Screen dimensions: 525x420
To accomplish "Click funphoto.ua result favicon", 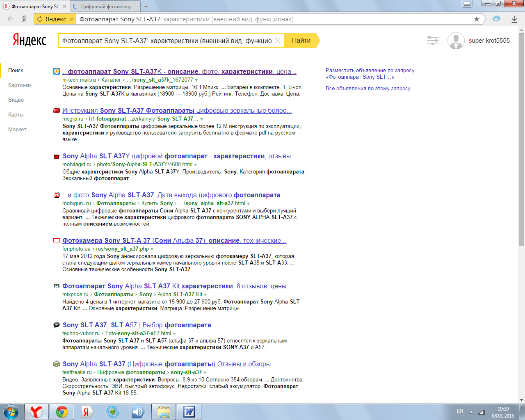I will [57, 240].
